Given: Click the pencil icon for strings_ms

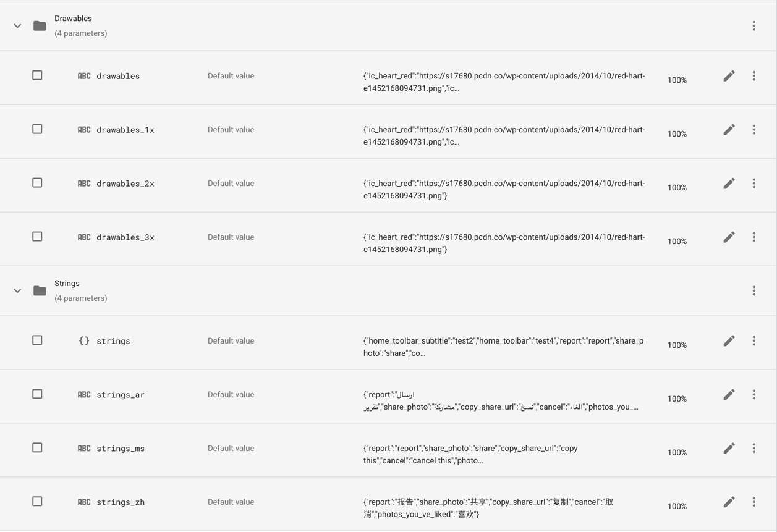Looking at the screenshot, I should pos(729,449).
